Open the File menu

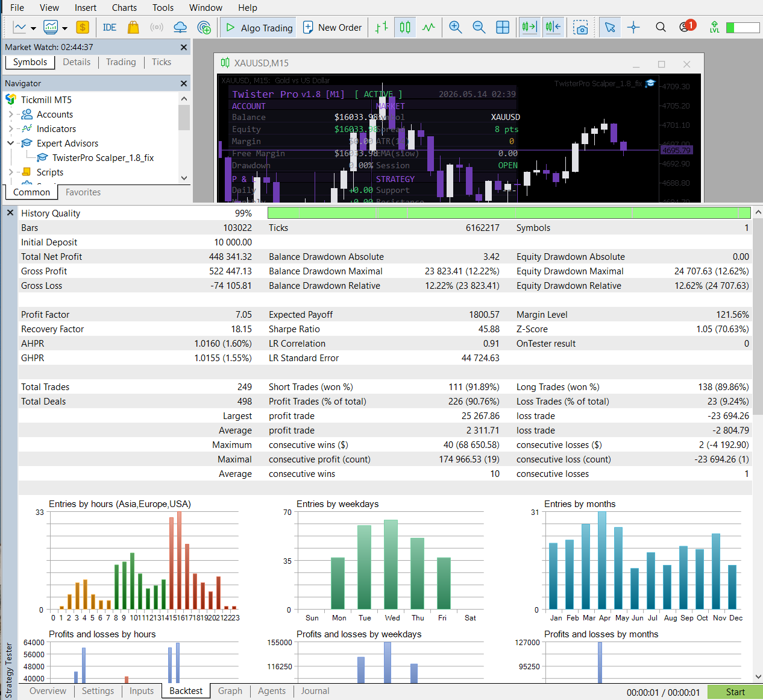click(x=17, y=8)
